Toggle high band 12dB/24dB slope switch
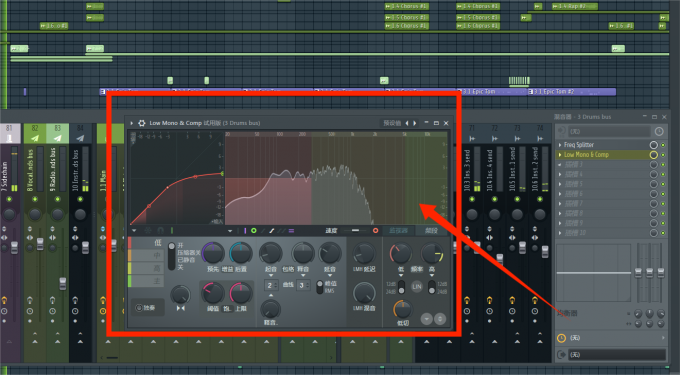This screenshot has height=375, width=680. point(432,287)
